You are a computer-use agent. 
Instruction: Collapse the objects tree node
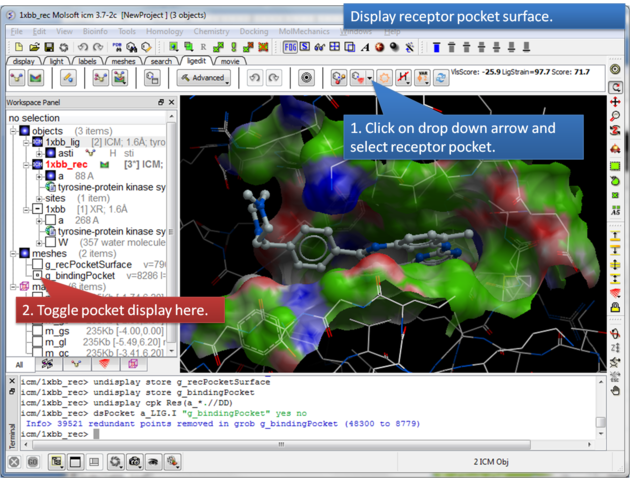tap(13, 131)
